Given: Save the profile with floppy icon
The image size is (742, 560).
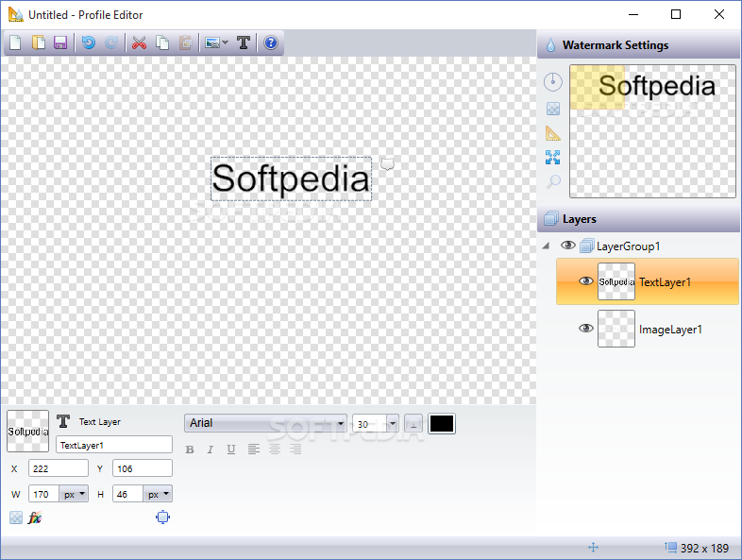Looking at the screenshot, I should tap(60, 43).
